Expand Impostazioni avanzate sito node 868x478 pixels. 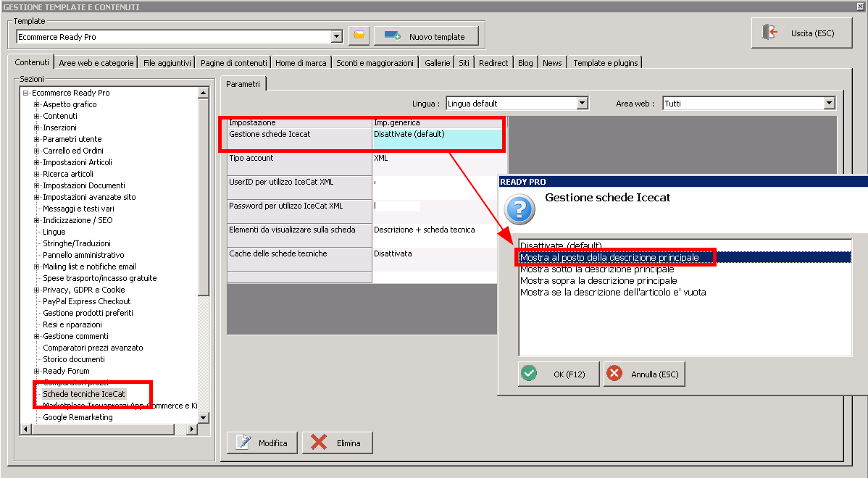tap(36, 198)
